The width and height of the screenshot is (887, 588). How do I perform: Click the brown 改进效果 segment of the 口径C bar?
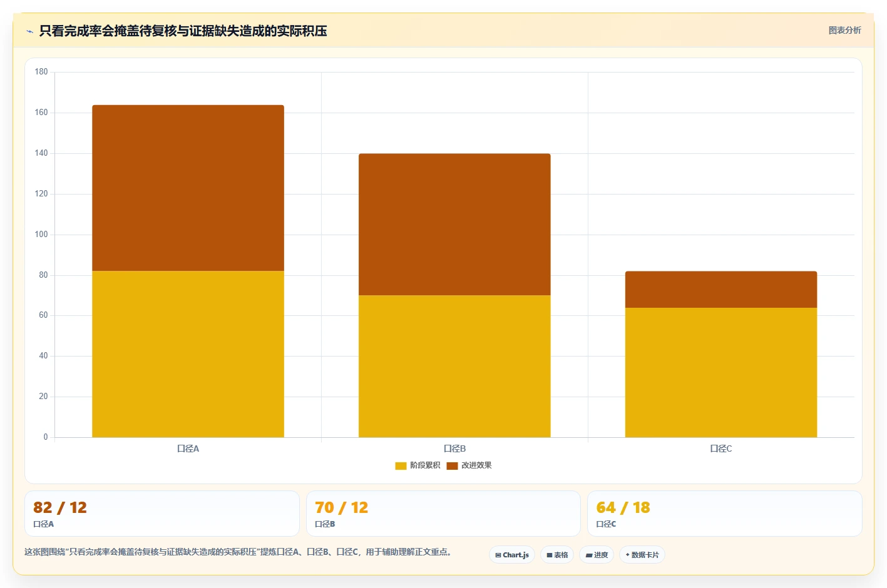click(721, 290)
